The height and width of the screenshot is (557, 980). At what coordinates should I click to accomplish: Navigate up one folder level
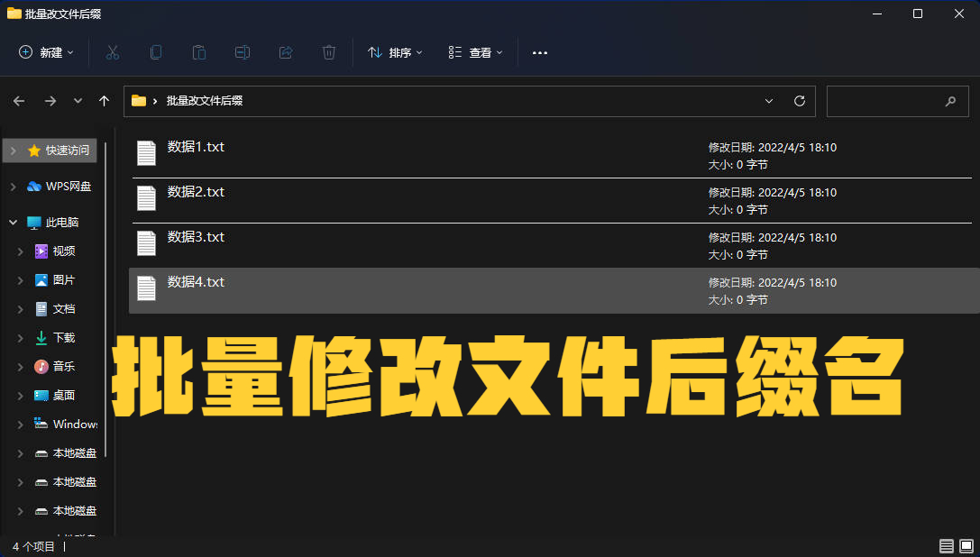[104, 101]
